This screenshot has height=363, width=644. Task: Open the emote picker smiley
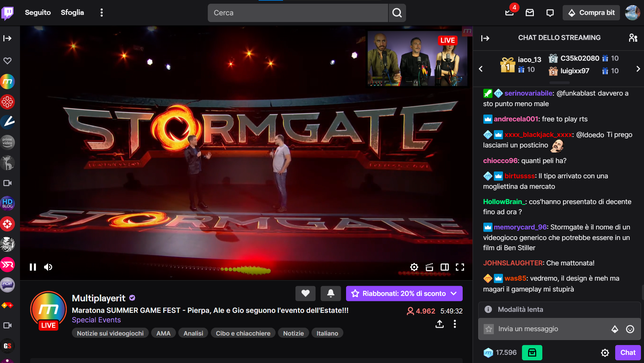(x=630, y=329)
